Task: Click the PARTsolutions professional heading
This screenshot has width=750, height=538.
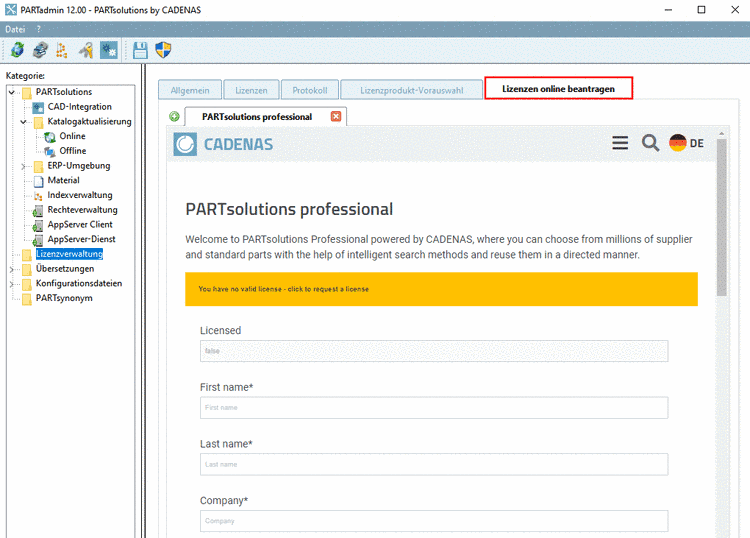Action: tap(289, 209)
